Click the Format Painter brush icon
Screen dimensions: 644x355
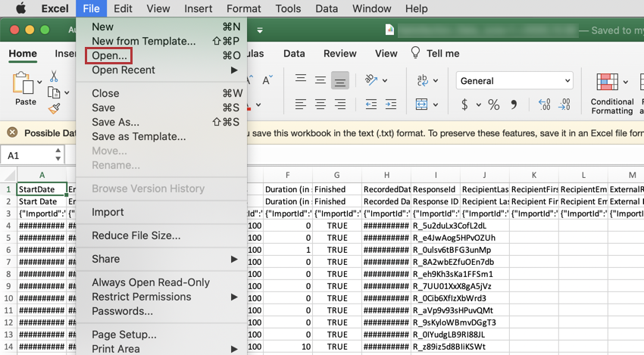point(54,108)
